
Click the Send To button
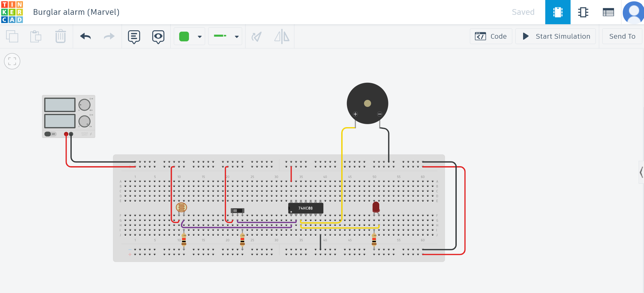622,36
